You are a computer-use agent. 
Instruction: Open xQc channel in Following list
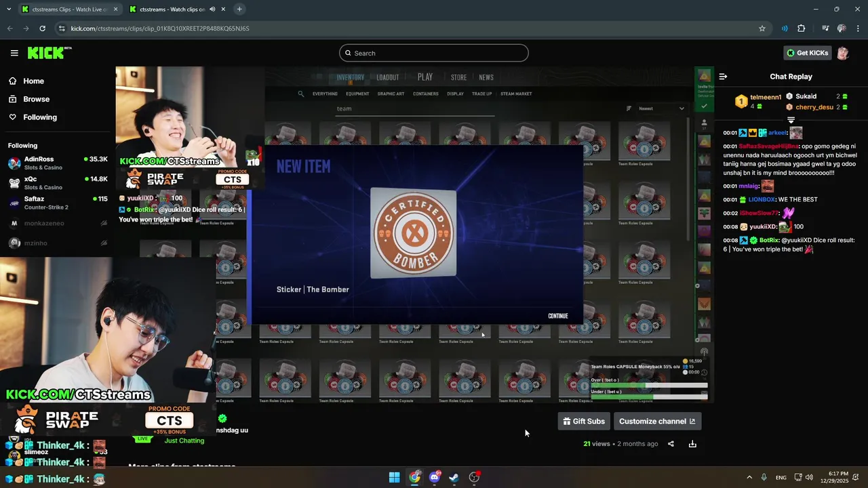click(x=58, y=183)
